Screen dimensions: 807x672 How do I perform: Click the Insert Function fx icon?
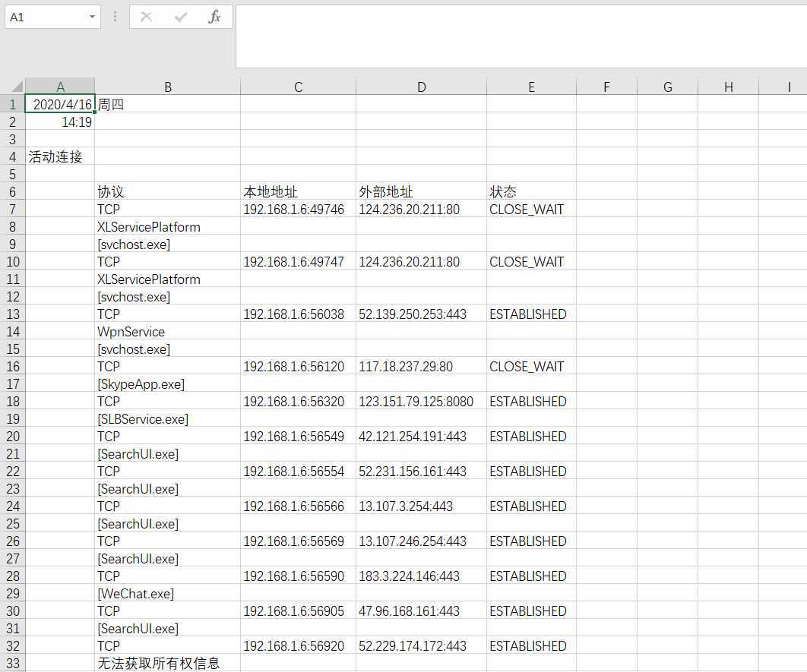tap(214, 17)
